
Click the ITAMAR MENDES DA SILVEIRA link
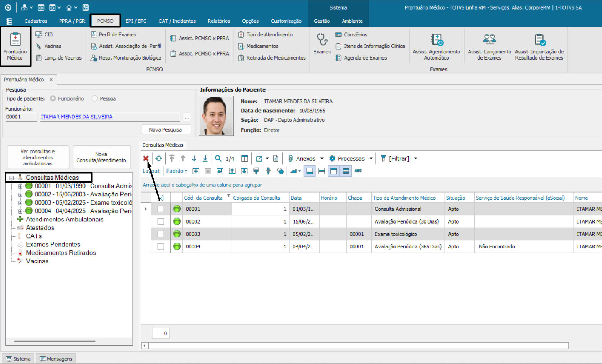pos(77,117)
